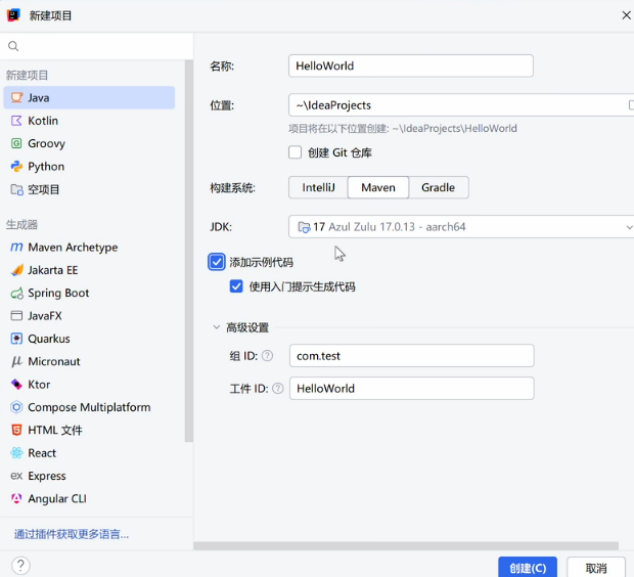Open 通过插件获取更多语言 link

71,535
